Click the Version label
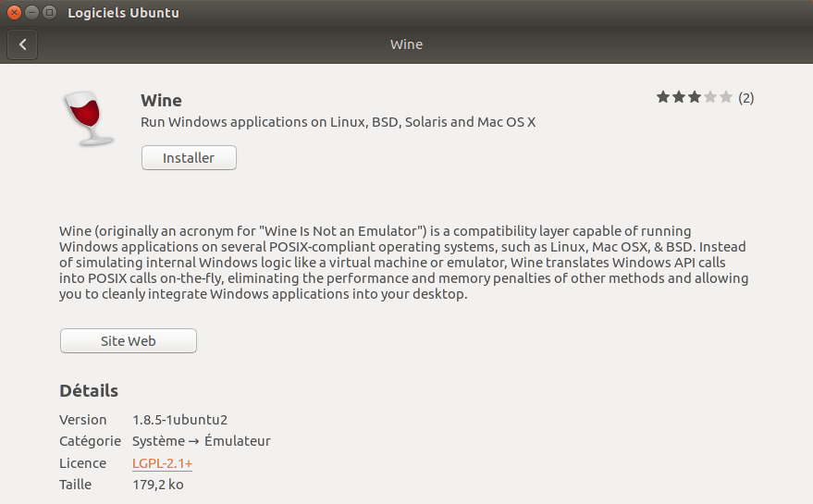813x504 pixels. 83,420
